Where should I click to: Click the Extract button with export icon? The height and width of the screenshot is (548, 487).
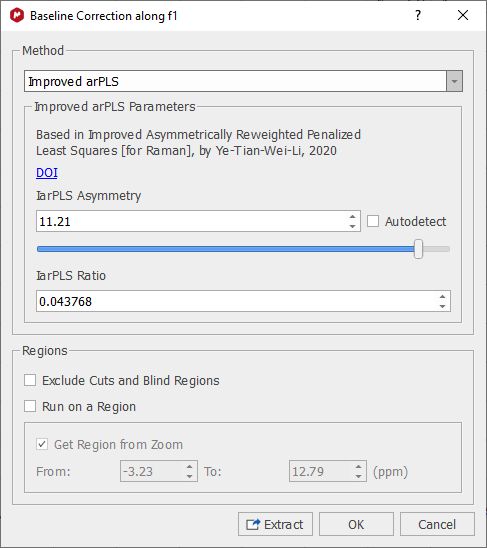(275, 524)
